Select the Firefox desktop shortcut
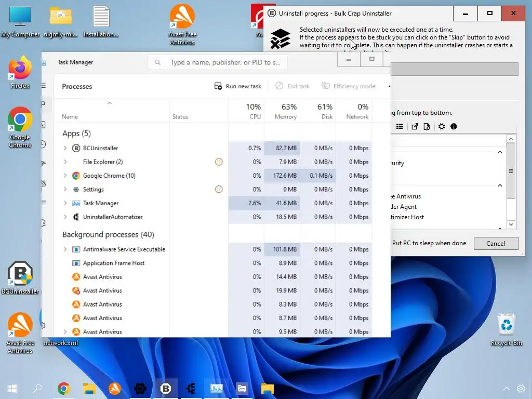This screenshot has height=399, width=532. pyautogui.click(x=20, y=72)
